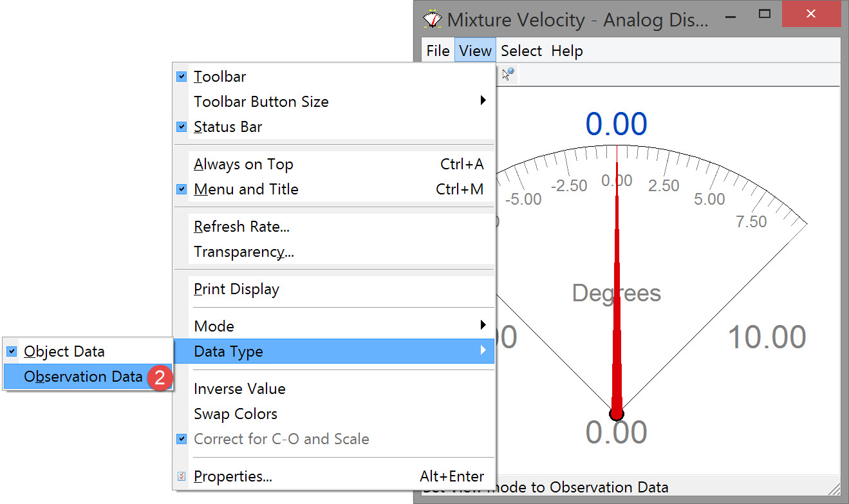Screen dimensions: 849x504
Task: Click the red step 2 badge
Action: 159,378
